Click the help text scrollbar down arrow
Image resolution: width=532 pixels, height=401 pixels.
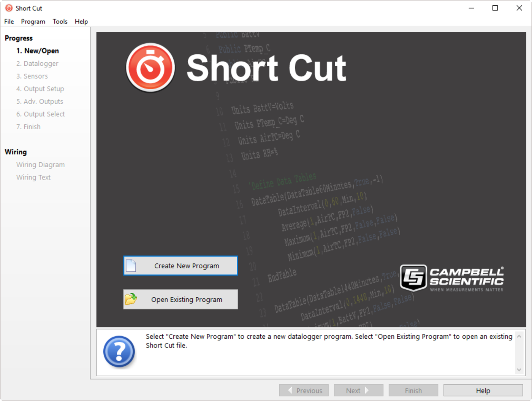click(x=519, y=370)
